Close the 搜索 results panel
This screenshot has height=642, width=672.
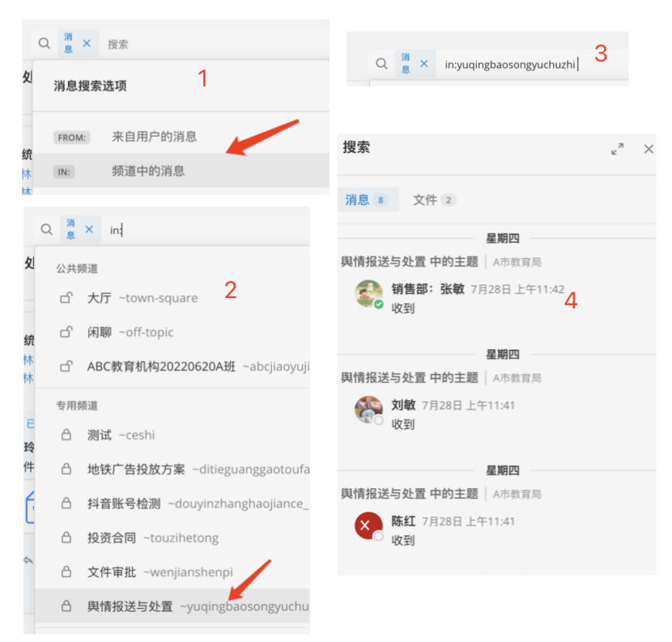point(649,149)
